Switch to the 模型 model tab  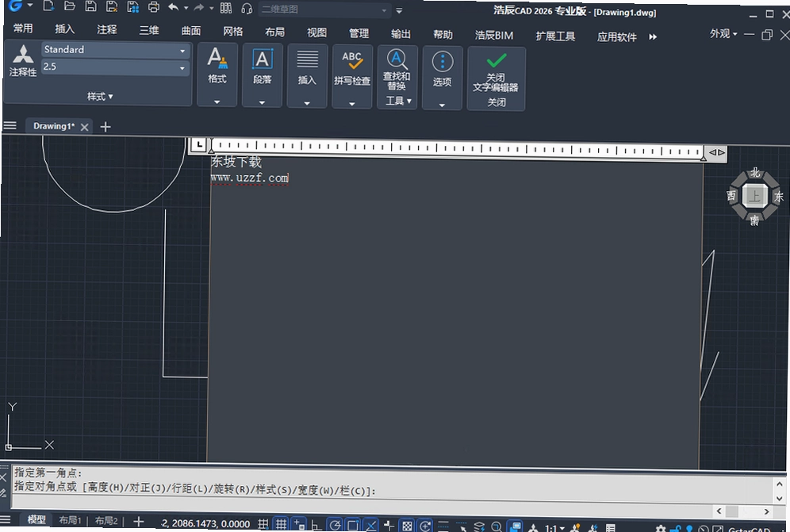36,519
